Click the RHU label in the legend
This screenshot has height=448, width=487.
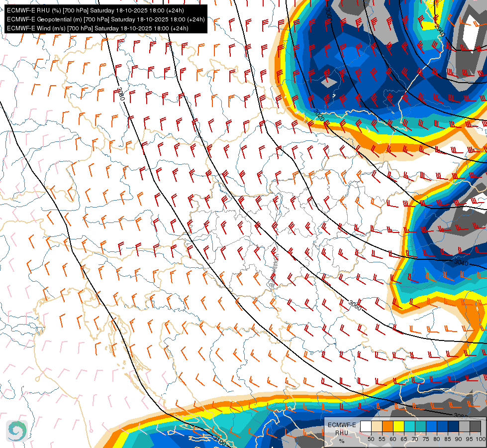[x=342, y=433]
